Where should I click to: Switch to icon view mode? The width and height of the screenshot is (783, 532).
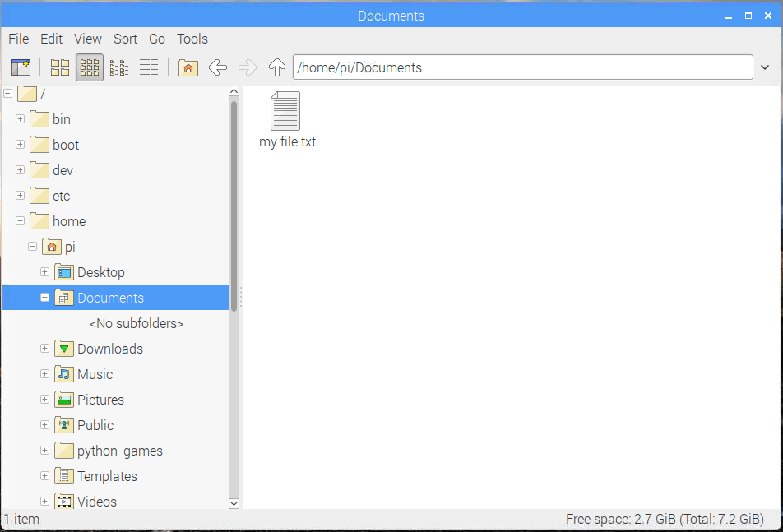pos(59,67)
